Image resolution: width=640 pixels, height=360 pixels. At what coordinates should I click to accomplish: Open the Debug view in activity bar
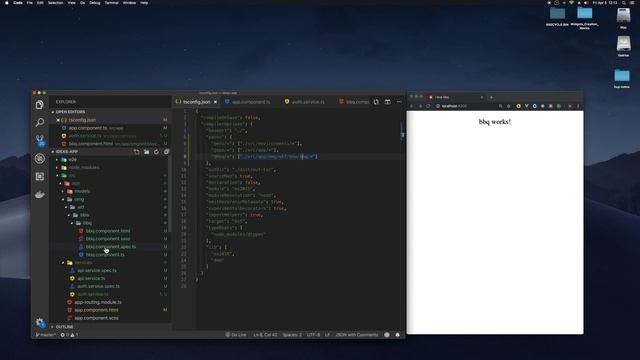point(40,158)
